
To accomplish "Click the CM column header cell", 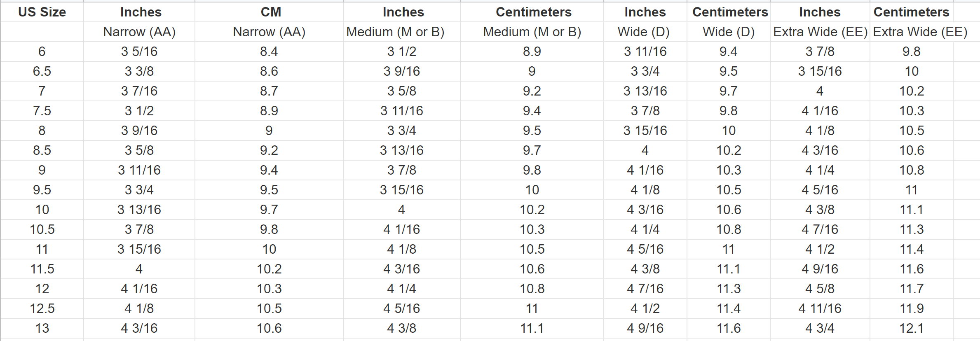I will tap(269, 12).
